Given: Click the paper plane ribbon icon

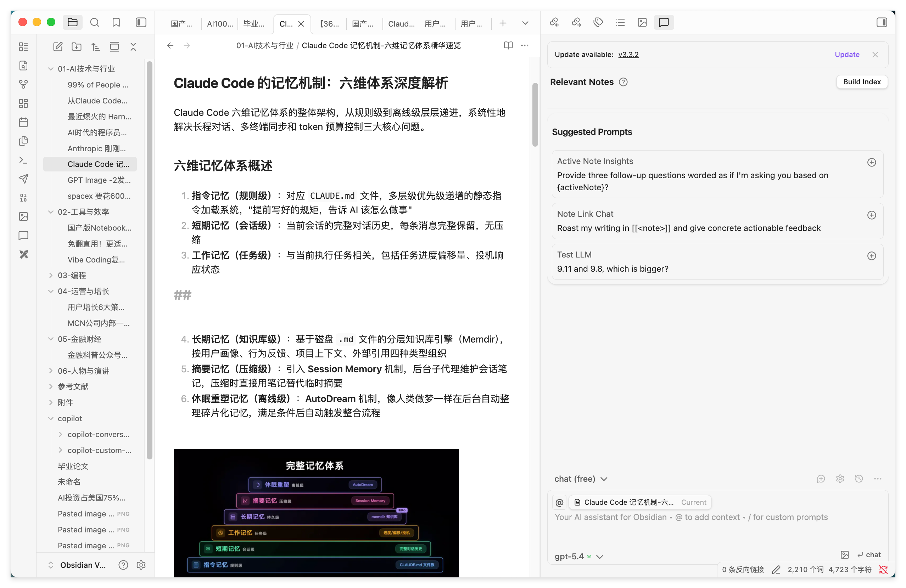Looking at the screenshot, I should 23,179.
